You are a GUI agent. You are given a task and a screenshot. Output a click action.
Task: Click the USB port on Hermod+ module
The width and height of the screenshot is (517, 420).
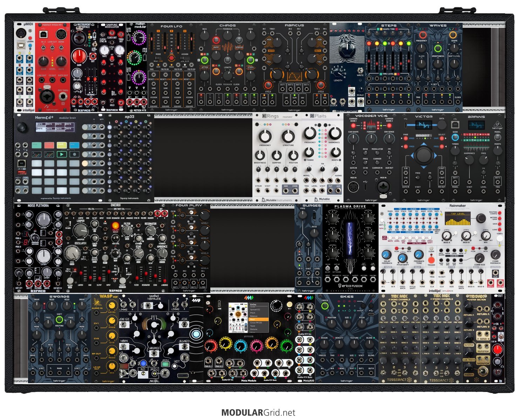point(22,164)
